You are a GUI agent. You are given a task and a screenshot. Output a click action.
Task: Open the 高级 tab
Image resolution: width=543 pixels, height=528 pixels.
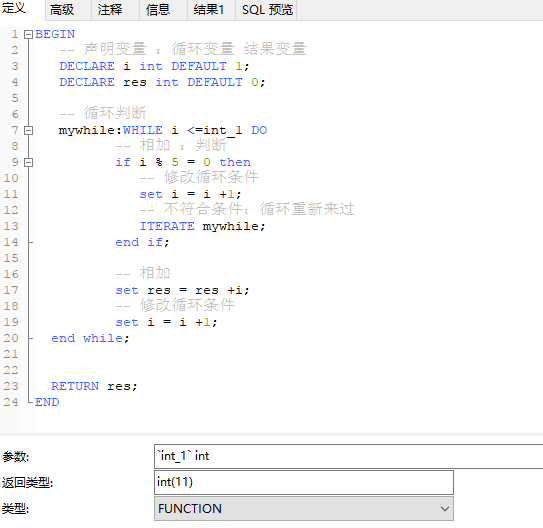pos(68,10)
